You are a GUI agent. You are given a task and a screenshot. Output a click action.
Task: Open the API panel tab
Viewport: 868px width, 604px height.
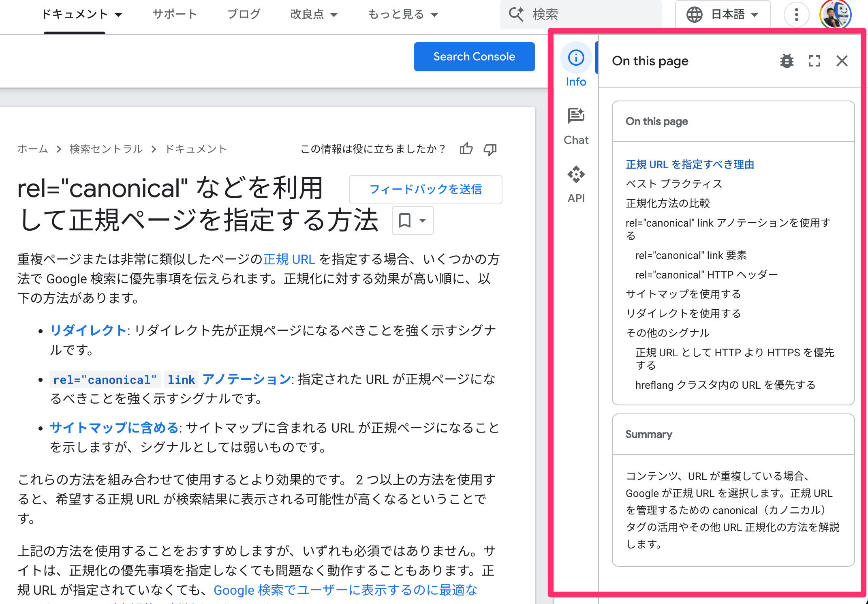click(x=576, y=184)
